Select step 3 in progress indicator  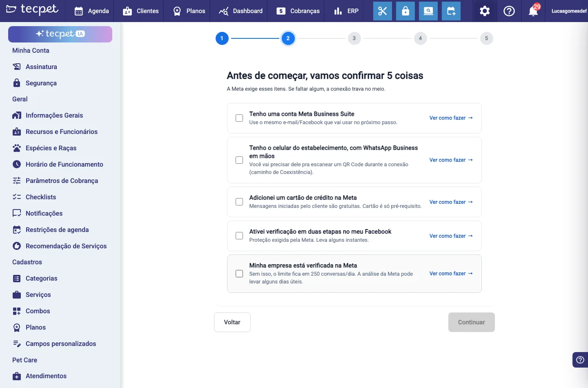(x=354, y=38)
